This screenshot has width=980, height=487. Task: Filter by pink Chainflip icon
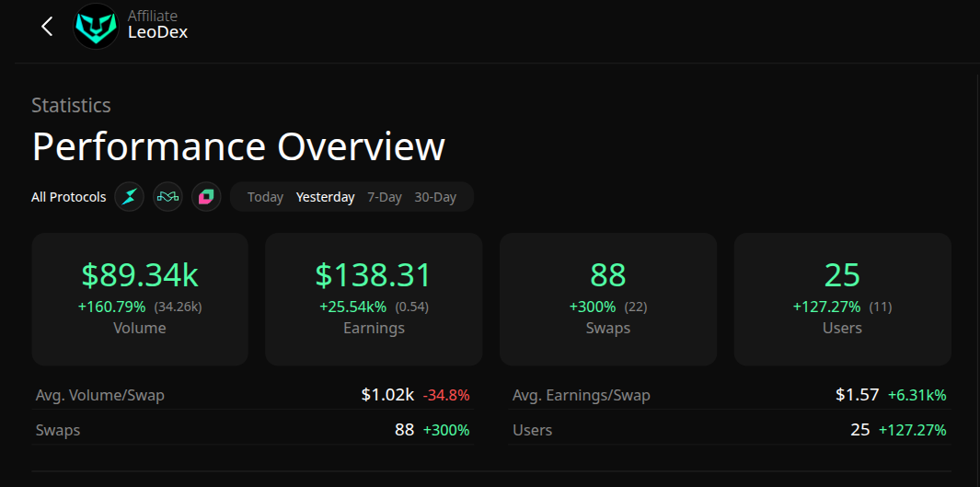(206, 197)
